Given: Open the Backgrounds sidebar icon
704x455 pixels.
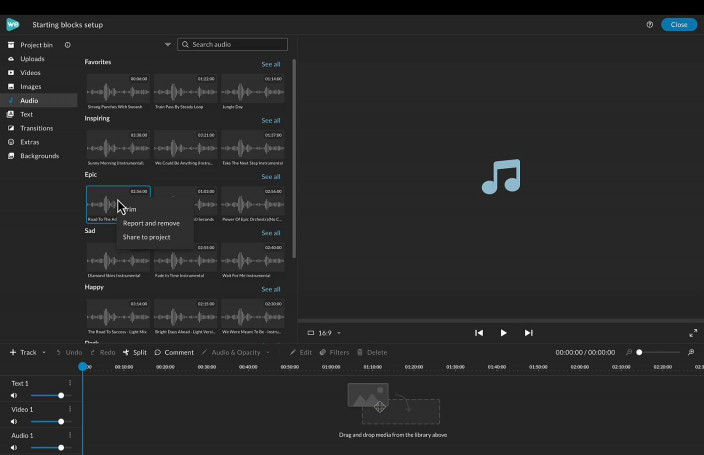Looking at the screenshot, I should (x=11, y=156).
